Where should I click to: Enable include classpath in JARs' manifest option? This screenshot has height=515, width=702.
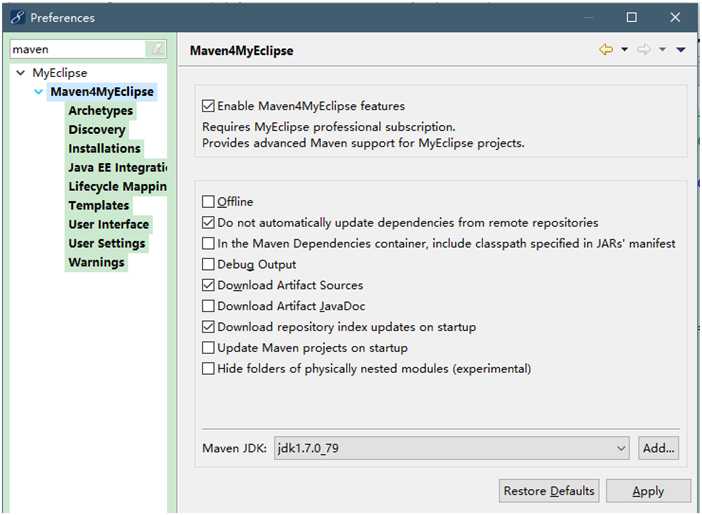pos(208,244)
